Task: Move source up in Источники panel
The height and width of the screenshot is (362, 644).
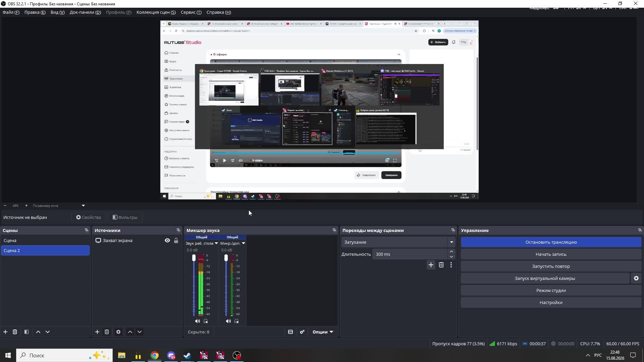Action: pos(130,332)
